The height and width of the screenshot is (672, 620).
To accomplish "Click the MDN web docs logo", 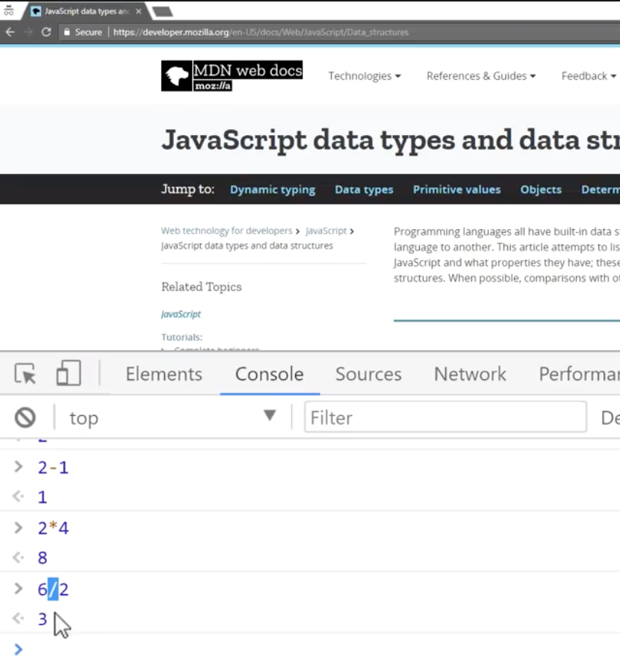I will click(232, 76).
